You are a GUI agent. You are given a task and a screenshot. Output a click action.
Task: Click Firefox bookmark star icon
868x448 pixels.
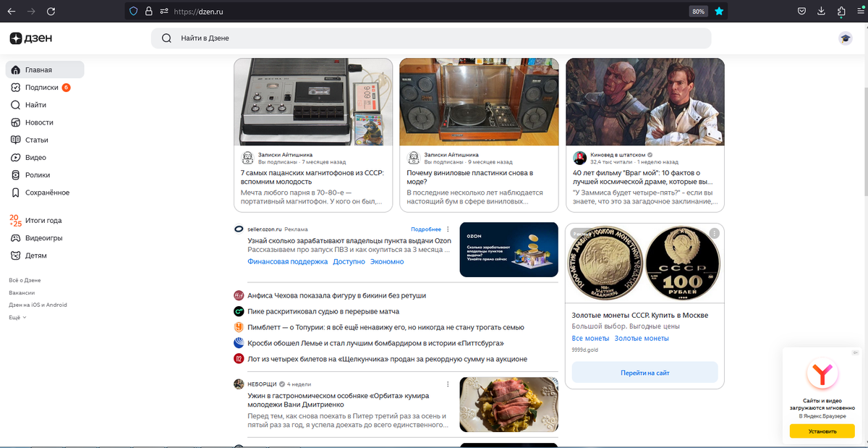(719, 12)
